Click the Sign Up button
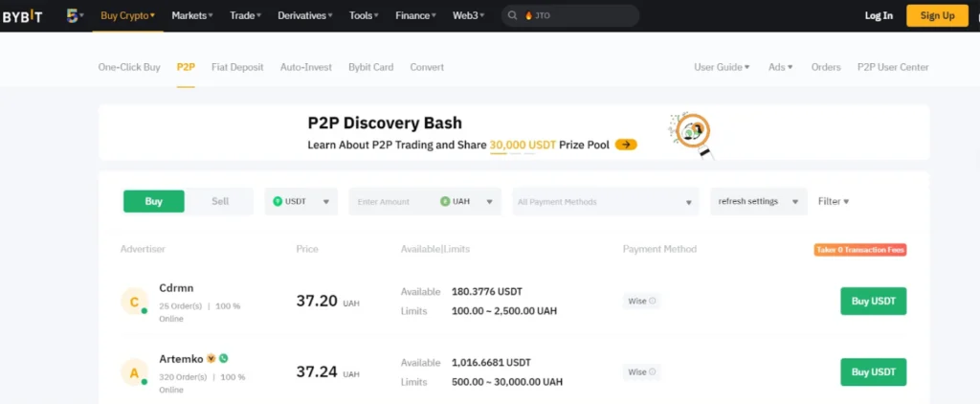The height and width of the screenshot is (404, 980). pyautogui.click(x=937, y=15)
